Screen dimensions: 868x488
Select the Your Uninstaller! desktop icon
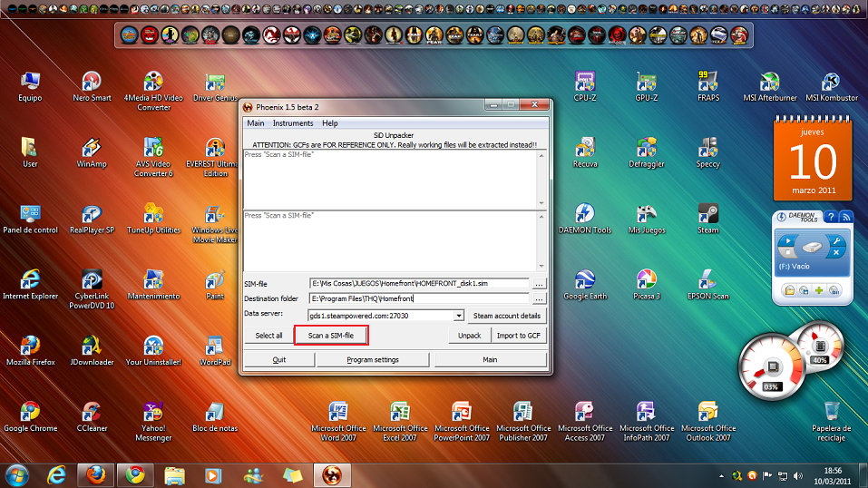click(x=153, y=351)
